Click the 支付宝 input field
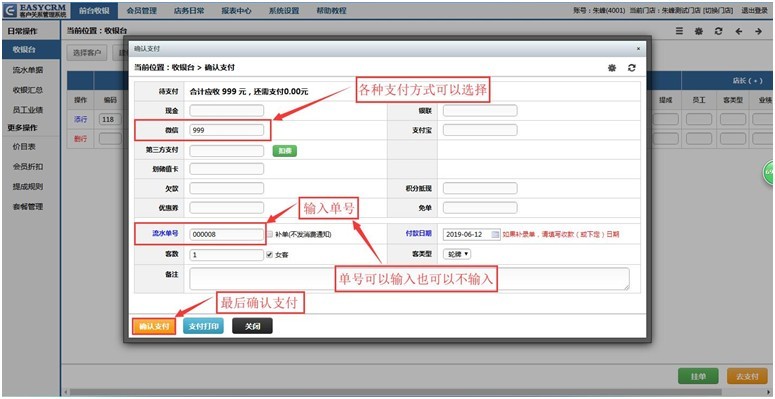The width and height of the screenshot is (775, 399). (x=480, y=130)
